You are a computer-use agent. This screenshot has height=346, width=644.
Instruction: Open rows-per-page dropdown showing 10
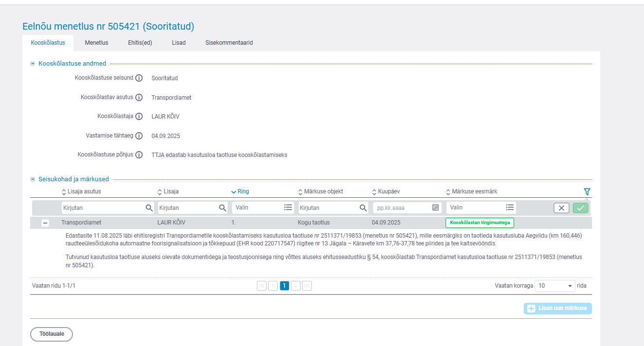[555, 286]
